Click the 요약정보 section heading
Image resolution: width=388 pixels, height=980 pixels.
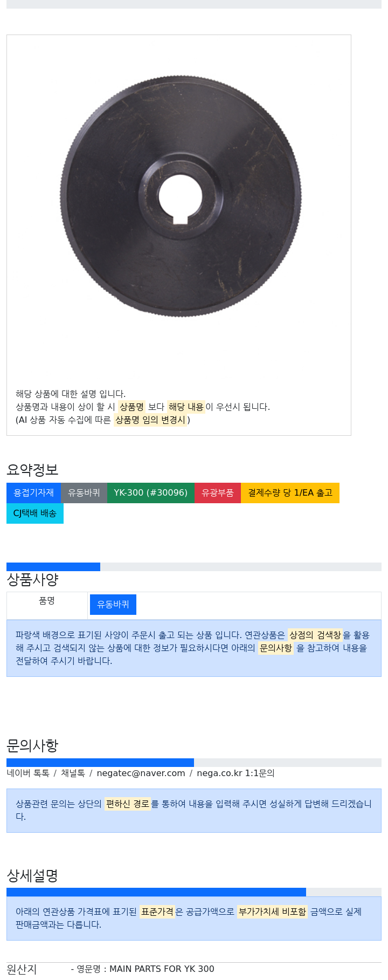point(32,470)
